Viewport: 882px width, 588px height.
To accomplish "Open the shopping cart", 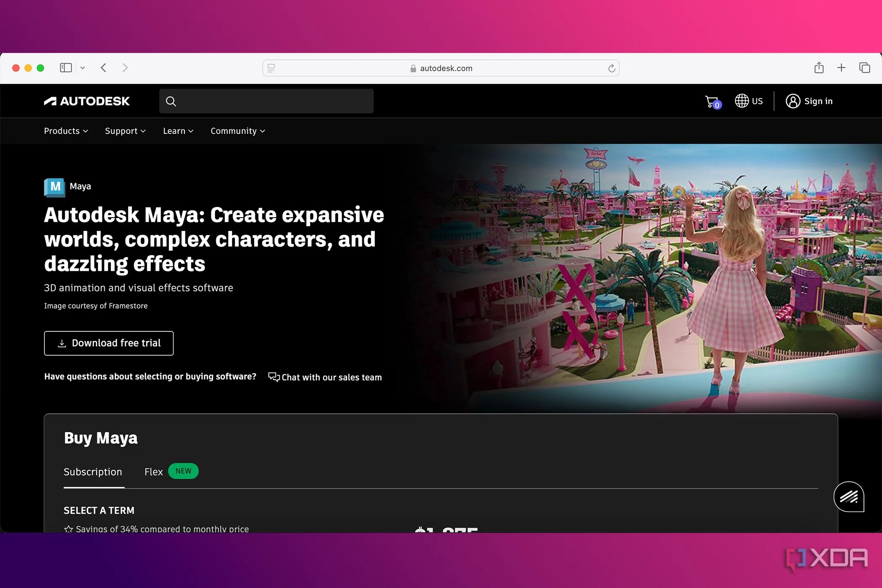I will [x=713, y=102].
